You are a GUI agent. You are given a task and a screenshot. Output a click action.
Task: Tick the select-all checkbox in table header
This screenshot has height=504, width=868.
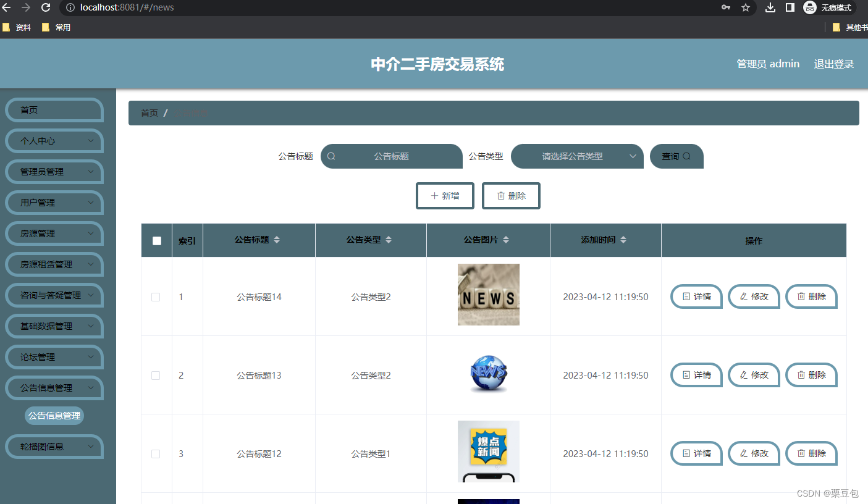pyautogui.click(x=157, y=241)
